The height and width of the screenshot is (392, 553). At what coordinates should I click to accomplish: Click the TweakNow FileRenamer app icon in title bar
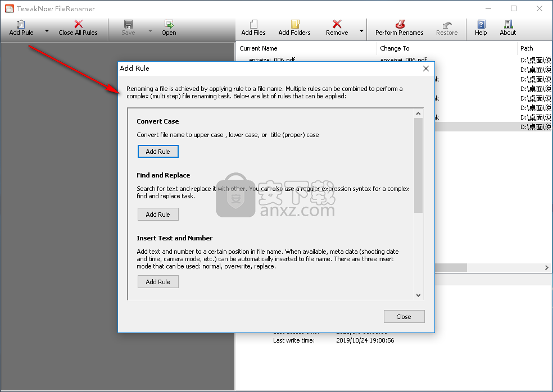click(9, 8)
